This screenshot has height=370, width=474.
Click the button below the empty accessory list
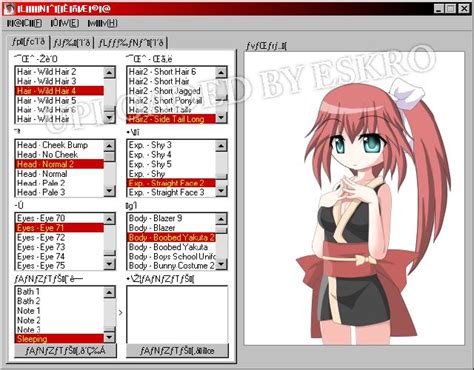pos(177,351)
